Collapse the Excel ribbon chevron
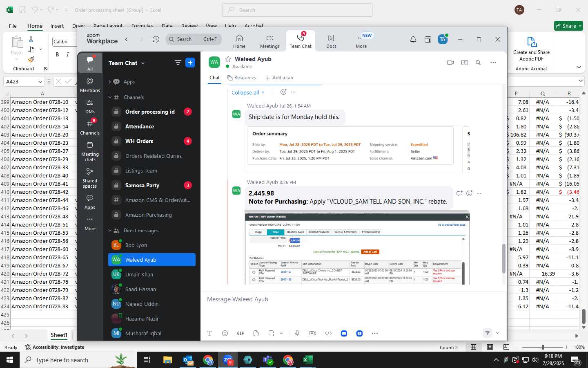 tap(579, 67)
